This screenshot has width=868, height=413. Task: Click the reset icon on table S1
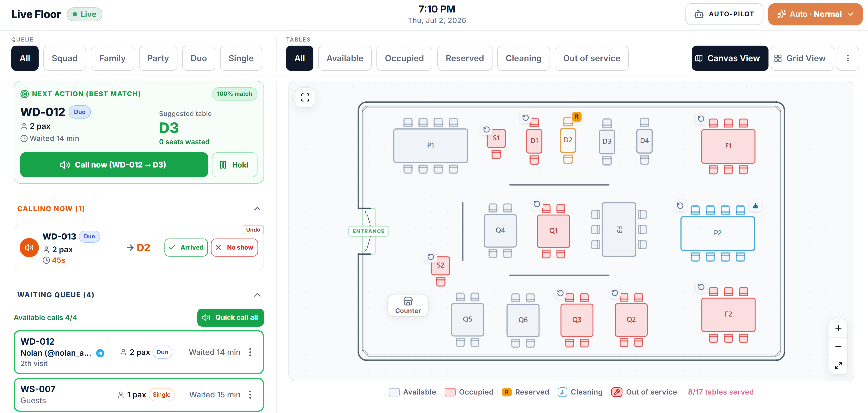[x=486, y=129]
